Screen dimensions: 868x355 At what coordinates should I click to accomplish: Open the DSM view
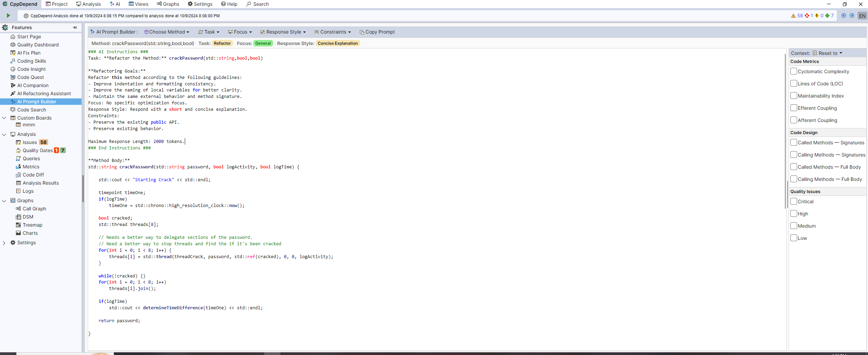(27, 216)
